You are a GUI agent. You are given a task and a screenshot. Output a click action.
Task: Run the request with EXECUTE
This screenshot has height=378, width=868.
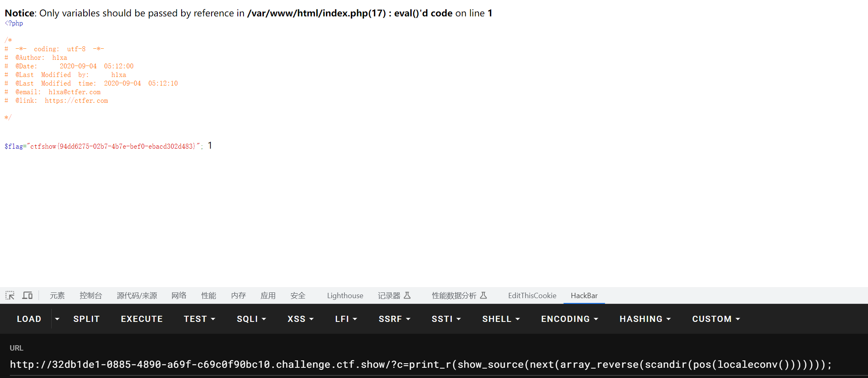point(141,319)
